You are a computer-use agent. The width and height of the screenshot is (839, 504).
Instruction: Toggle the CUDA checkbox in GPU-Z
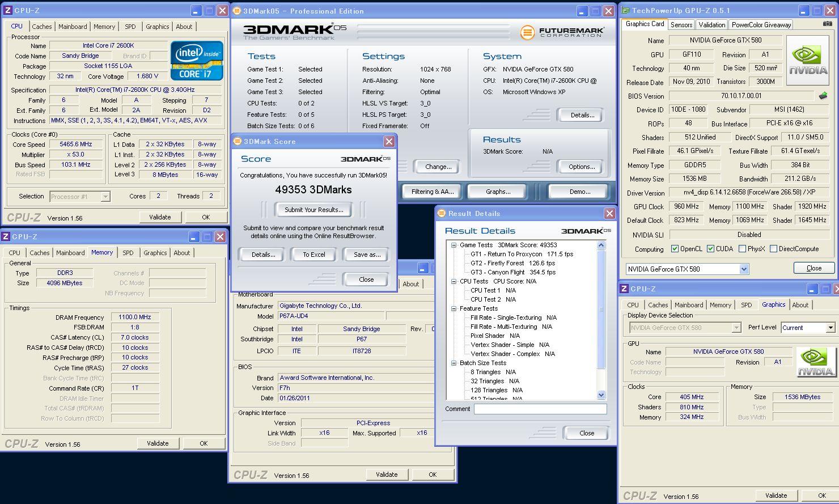(x=710, y=249)
